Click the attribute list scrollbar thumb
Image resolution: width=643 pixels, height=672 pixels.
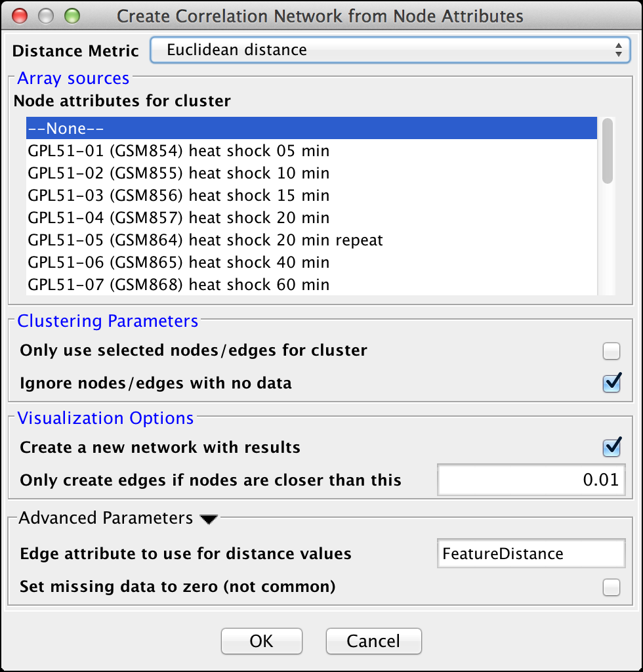tap(608, 151)
